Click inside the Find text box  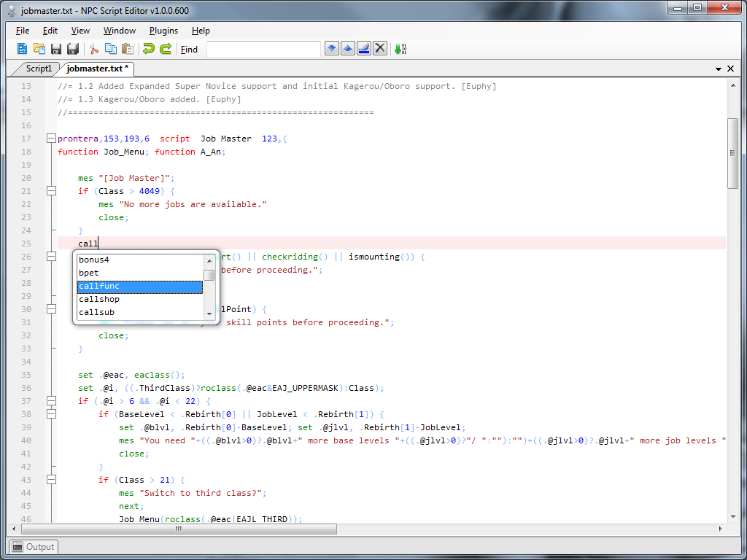pos(263,49)
